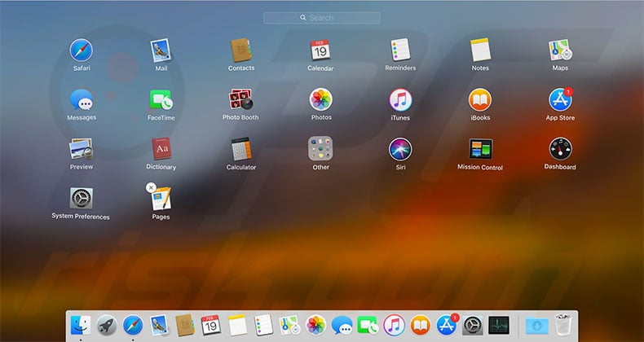Open Safari from the Launchpad grid

[82, 50]
